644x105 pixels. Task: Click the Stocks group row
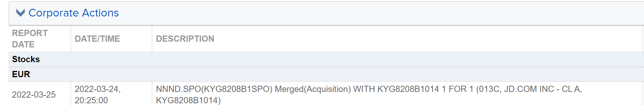[326, 59]
